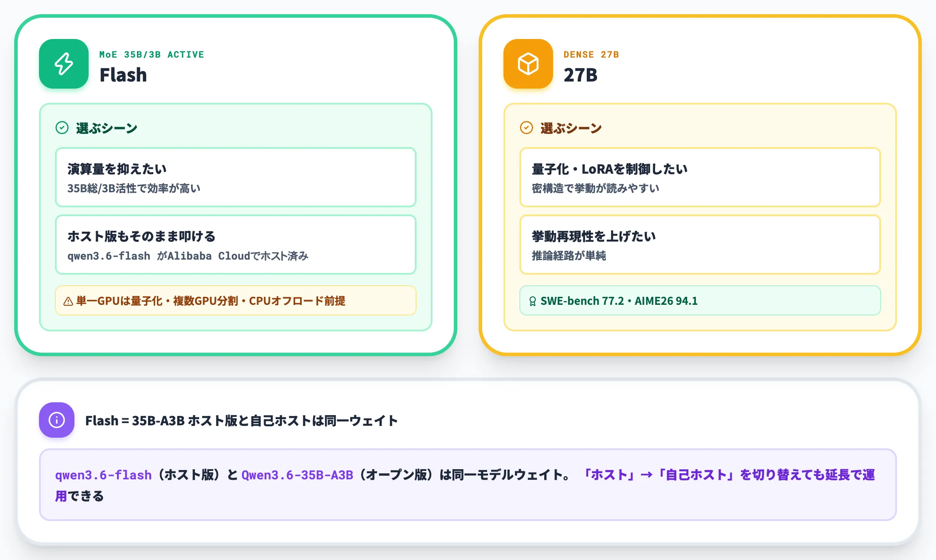Image resolution: width=936 pixels, height=560 pixels.
Task: Click the qwen3.6-flash purple code text
Action: [103, 475]
